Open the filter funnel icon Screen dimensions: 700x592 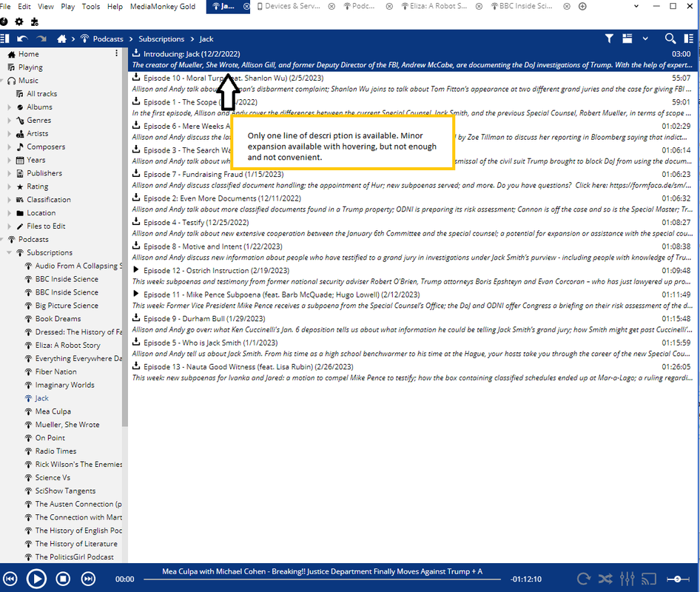[609, 38]
